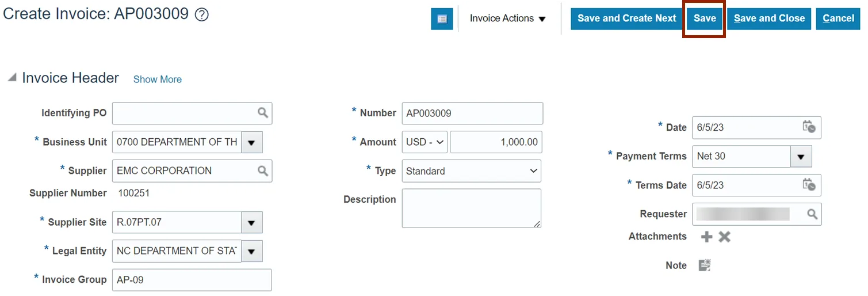Open the Terms Date calendar picker

(809, 185)
